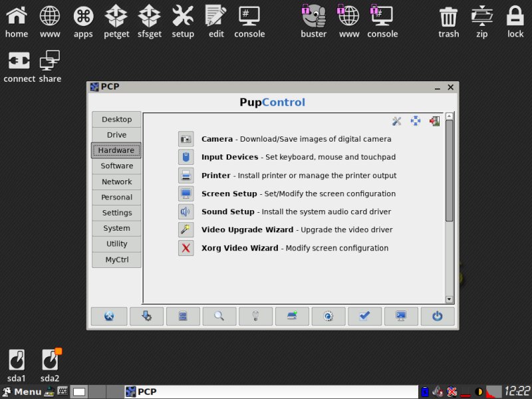Open the Xorg Video Wizard icon

186,248
